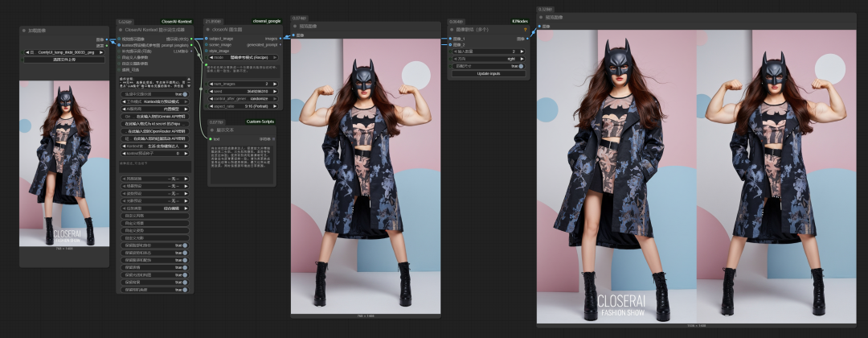Click the generated_prompt output port
Image resolution: width=868 pixels, height=338 pixels.
pos(280,44)
